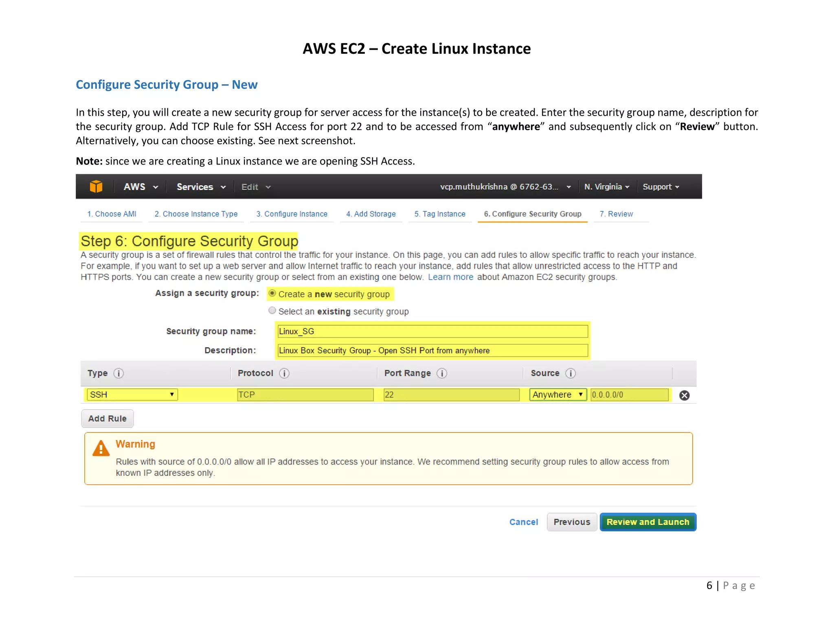Open the Learn more link
This screenshot has width=834, height=644.
[450, 277]
